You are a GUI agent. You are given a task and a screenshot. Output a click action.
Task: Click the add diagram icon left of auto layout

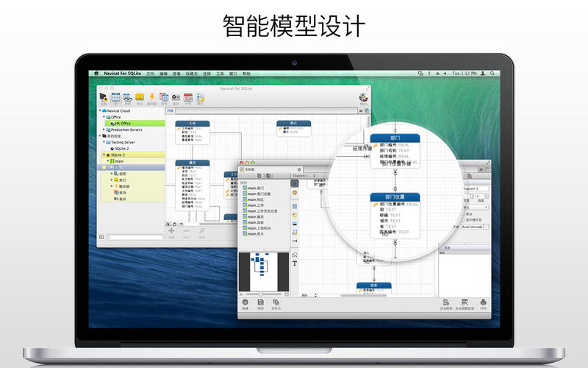(446, 302)
